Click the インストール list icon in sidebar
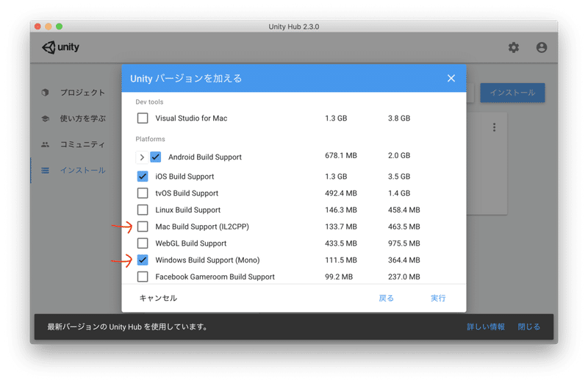The height and width of the screenshot is (384, 588). coord(45,171)
